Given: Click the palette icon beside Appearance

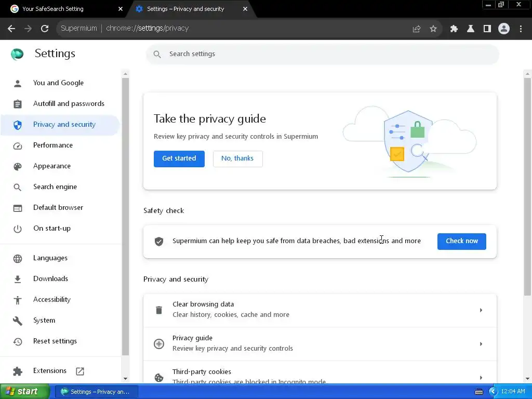Looking at the screenshot, I should (x=18, y=166).
